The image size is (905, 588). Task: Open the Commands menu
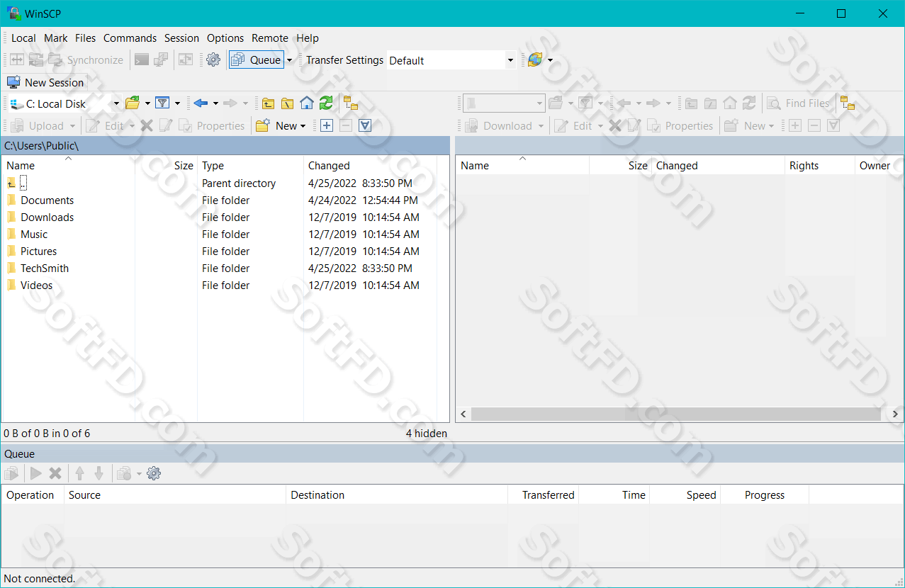[130, 38]
